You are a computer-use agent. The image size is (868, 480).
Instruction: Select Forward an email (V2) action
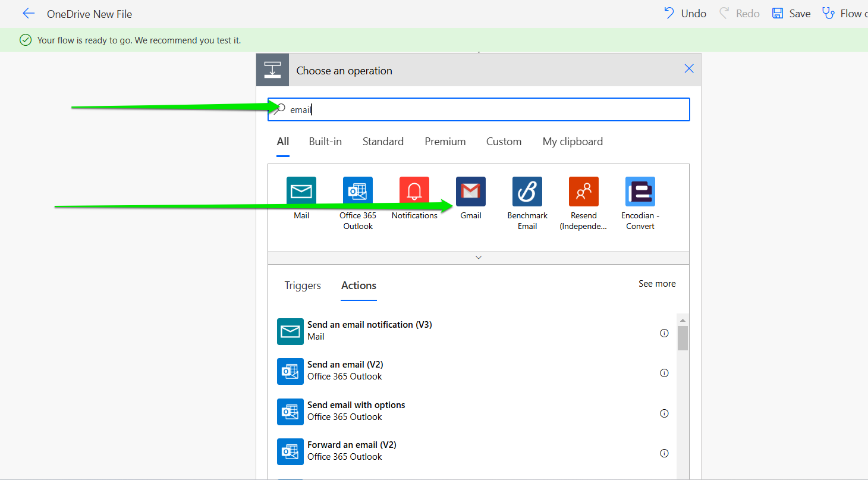(x=473, y=451)
